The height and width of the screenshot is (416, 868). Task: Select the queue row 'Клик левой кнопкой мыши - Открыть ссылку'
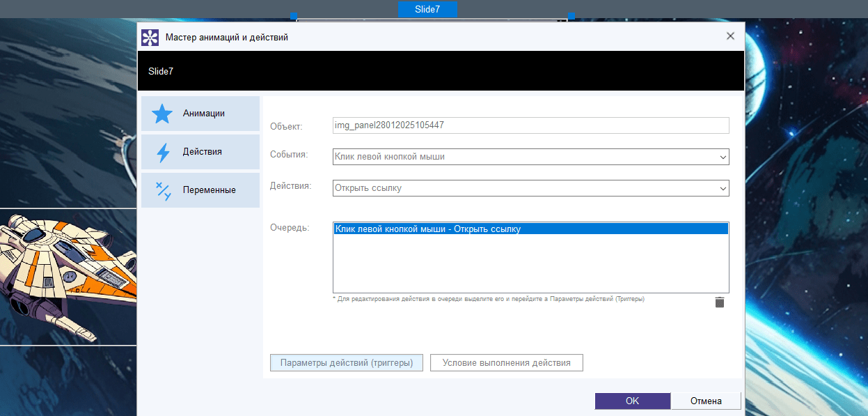531,229
